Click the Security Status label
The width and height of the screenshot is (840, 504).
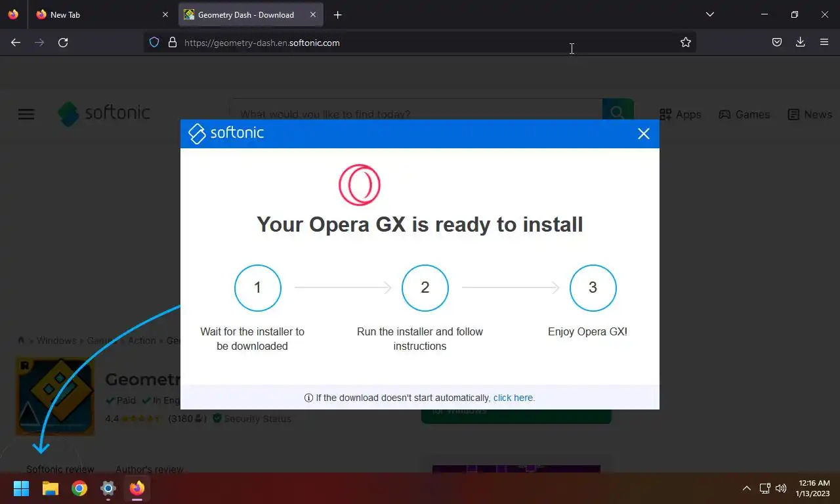point(257,419)
